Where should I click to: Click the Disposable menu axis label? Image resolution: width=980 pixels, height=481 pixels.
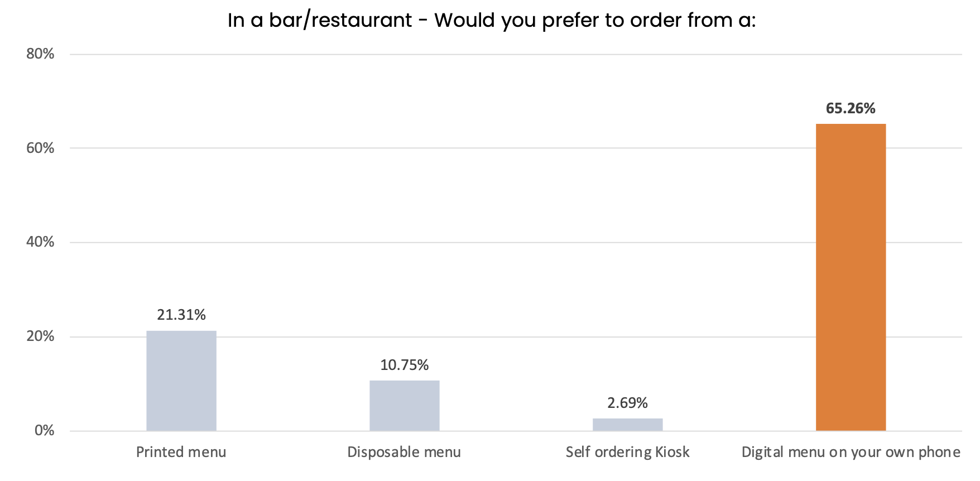[404, 452]
